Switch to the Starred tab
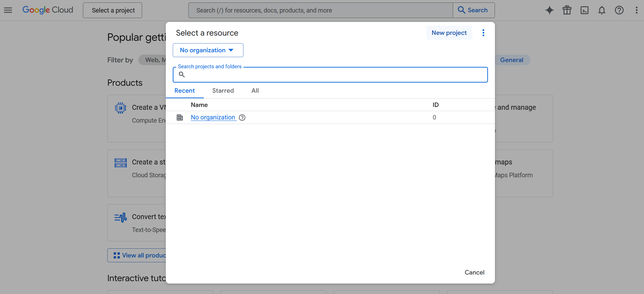 (x=223, y=91)
